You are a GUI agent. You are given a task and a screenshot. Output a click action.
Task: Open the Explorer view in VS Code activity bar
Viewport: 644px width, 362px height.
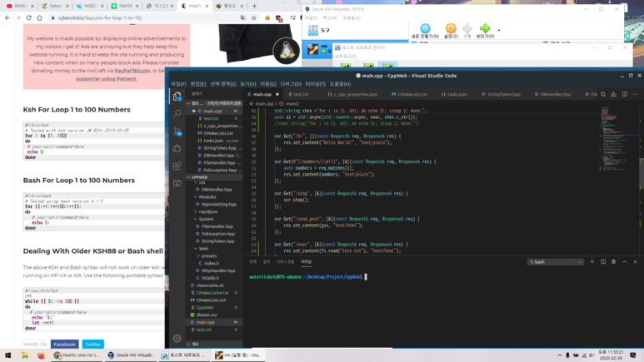177,96
